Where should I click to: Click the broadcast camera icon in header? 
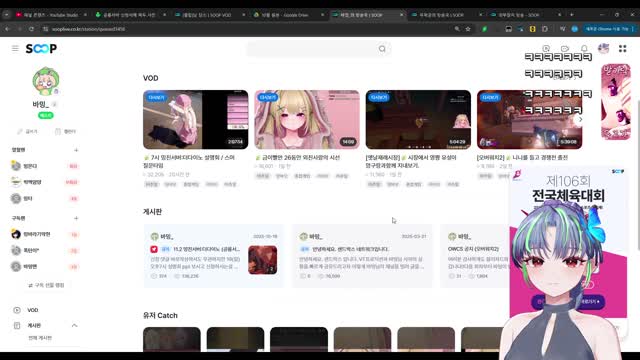point(565,49)
